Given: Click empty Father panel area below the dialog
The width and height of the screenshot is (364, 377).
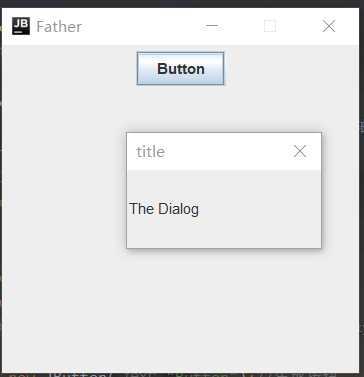Looking at the screenshot, I should click(180, 310).
